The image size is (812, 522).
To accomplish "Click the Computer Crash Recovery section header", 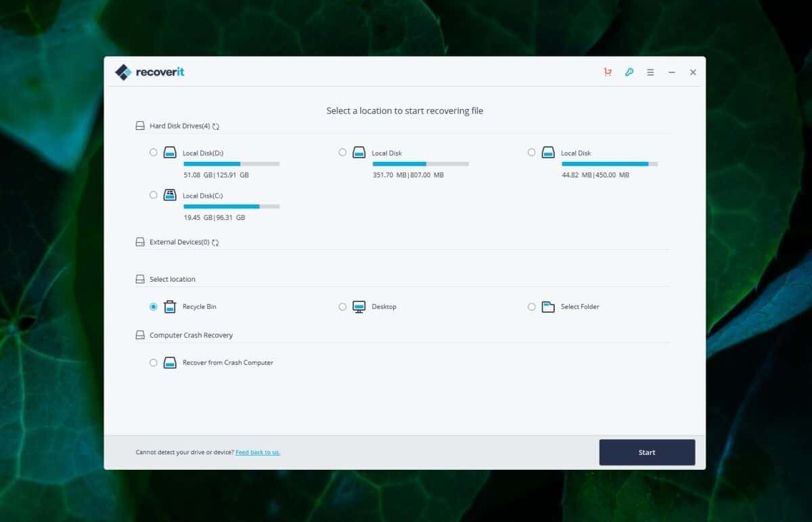I will pos(191,334).
